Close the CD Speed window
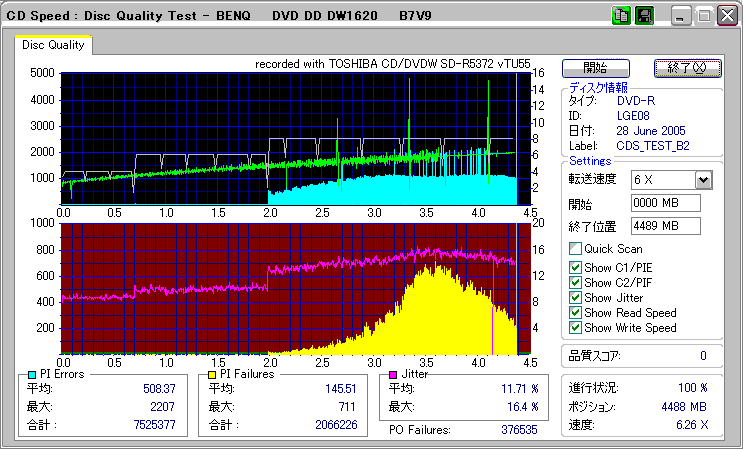The image size is (743, 449). (x=725, y=15)
